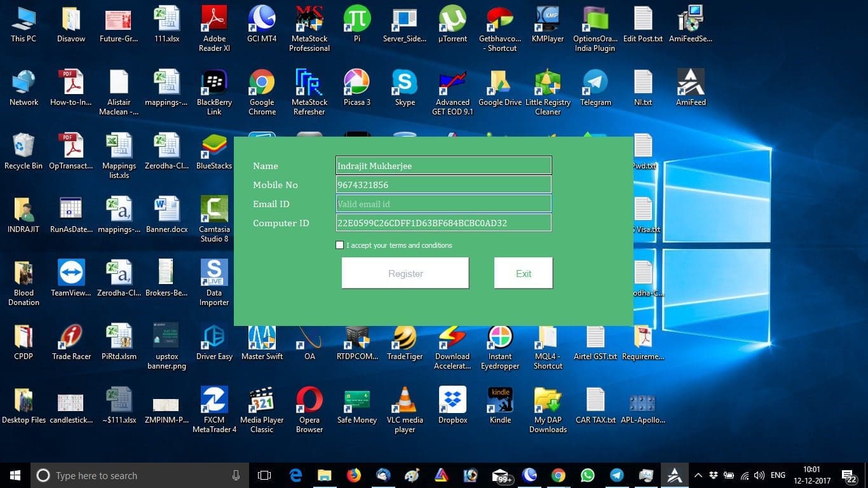This screenshot has width=868, height=488.
Task: Select the CAR TAX.txt file
Action: 595,405
